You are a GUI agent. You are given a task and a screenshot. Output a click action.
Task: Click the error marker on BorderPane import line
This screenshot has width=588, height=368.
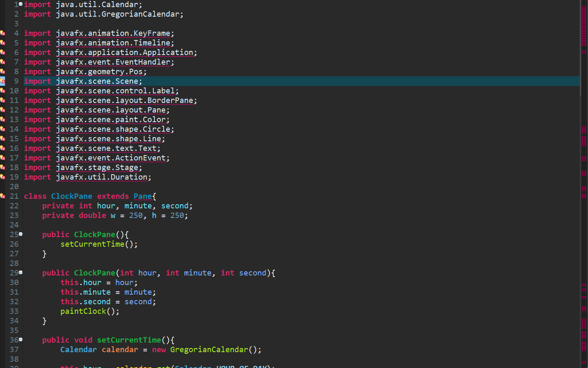2,100
